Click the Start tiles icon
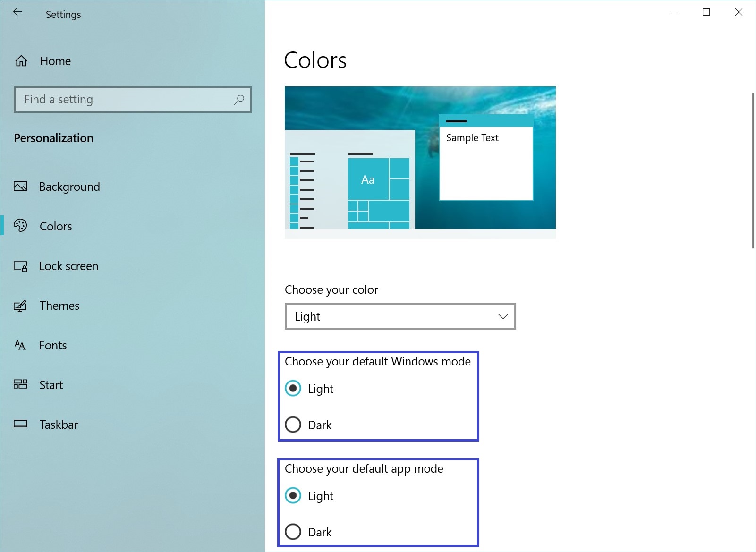The height and width of the screenshot is (552, 756). (20, 384)
